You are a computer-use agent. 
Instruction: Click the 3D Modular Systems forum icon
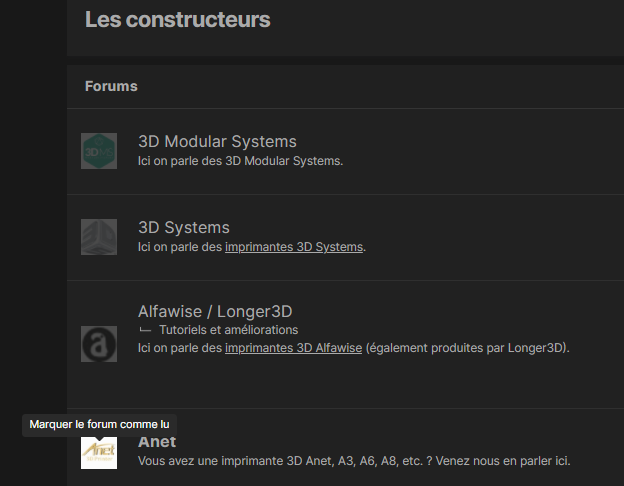tap(99, 151)
